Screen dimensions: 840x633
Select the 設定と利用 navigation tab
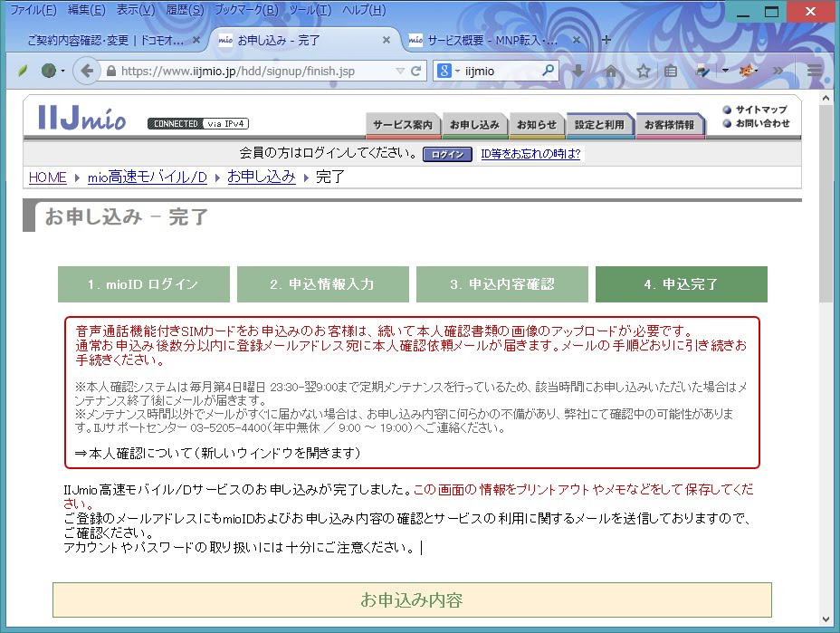tap(599, 125)
